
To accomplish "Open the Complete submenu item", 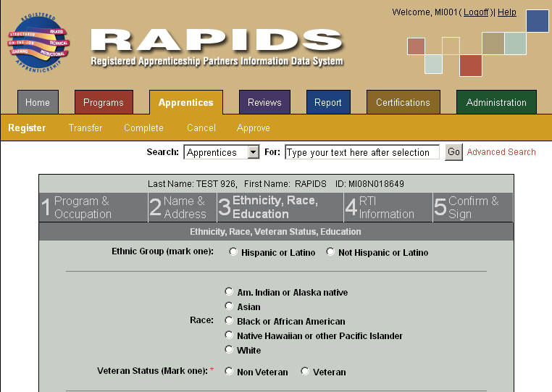I will click(x=143, y=128).
